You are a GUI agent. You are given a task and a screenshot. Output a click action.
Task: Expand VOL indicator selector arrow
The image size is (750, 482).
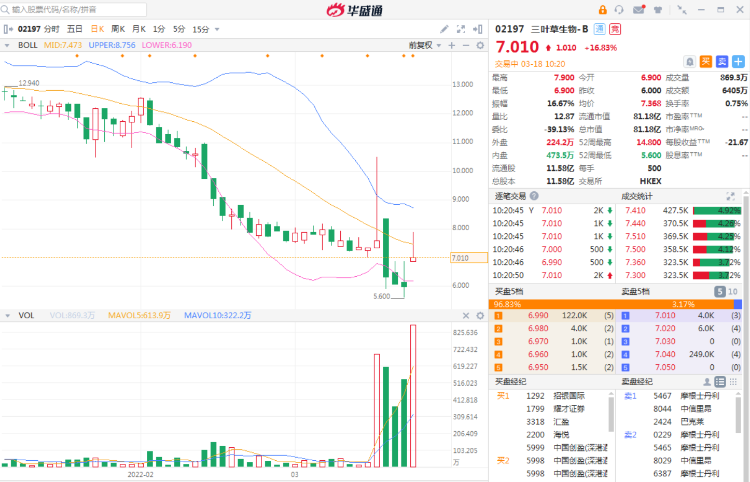[x=7, y=316]
